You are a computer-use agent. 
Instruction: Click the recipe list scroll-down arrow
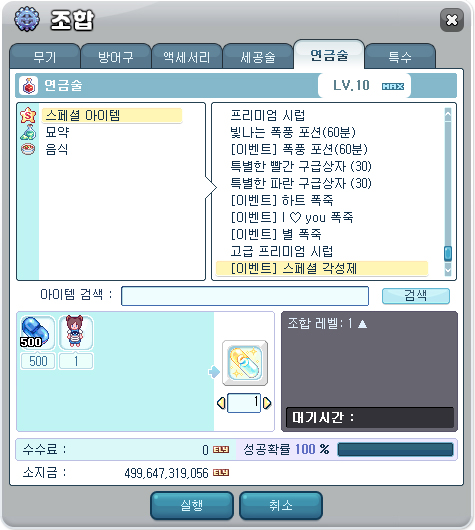(x=448, y=269)
